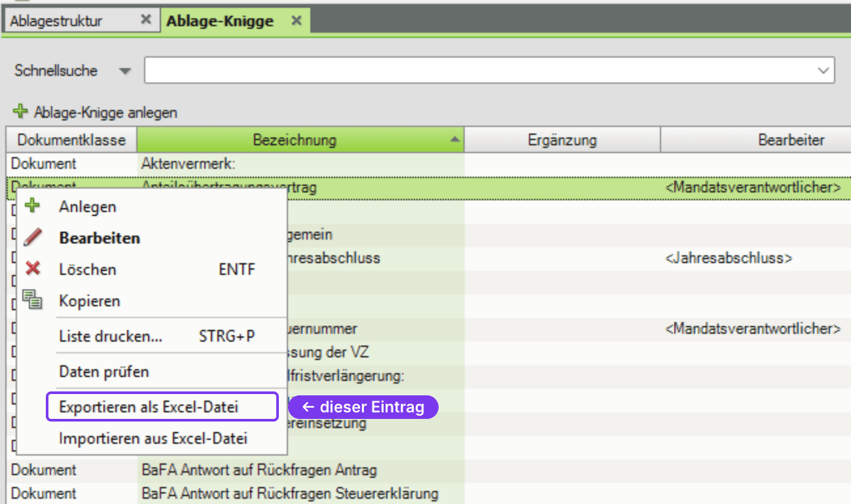Expand the search box chevron
Screen dimensions: 851x504
pos(823,71)
